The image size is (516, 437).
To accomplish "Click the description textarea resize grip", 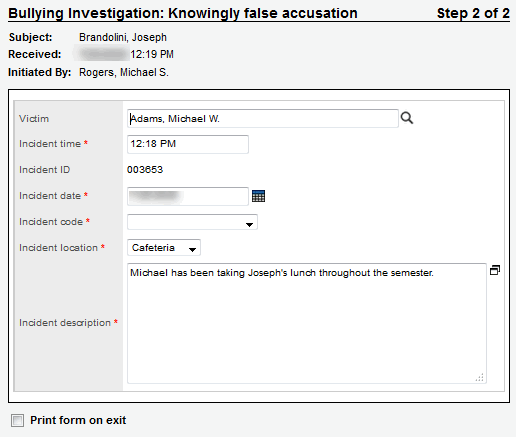I will coord(479,377).
